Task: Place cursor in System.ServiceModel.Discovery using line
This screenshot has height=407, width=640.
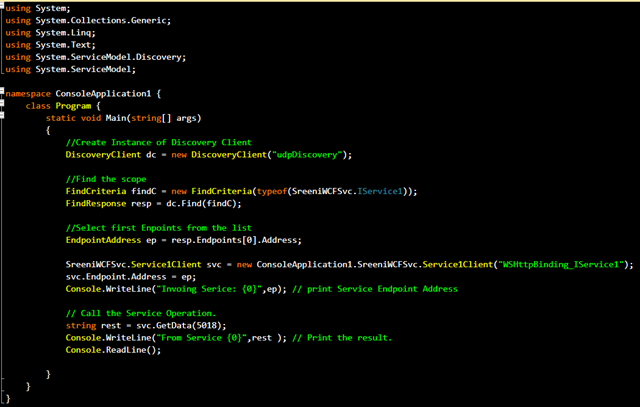Action: pos(96,57)
